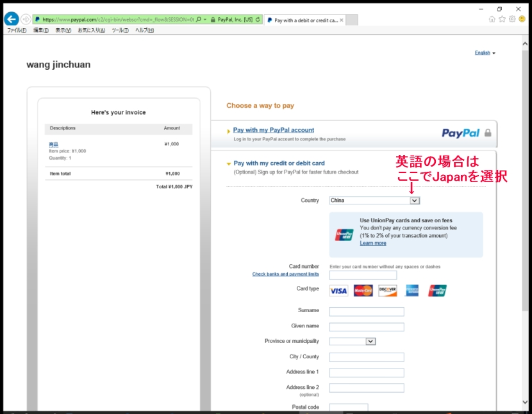Open the ツール(T) menu

120,30
